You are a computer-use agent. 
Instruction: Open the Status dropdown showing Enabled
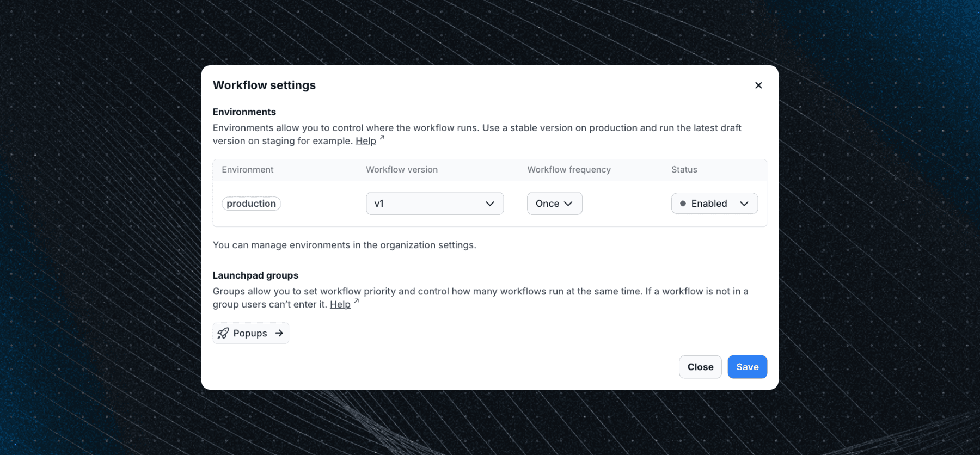(x=714, y=203)
